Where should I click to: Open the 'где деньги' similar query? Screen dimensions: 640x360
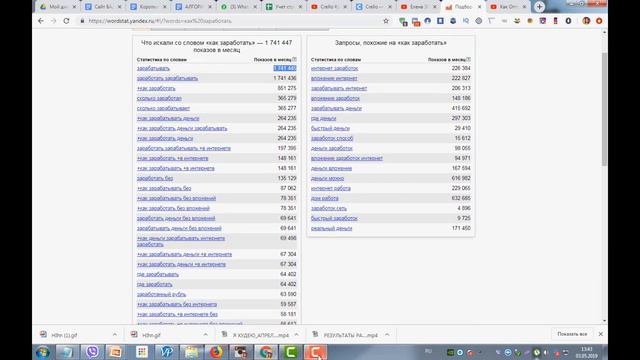point(323,118)
